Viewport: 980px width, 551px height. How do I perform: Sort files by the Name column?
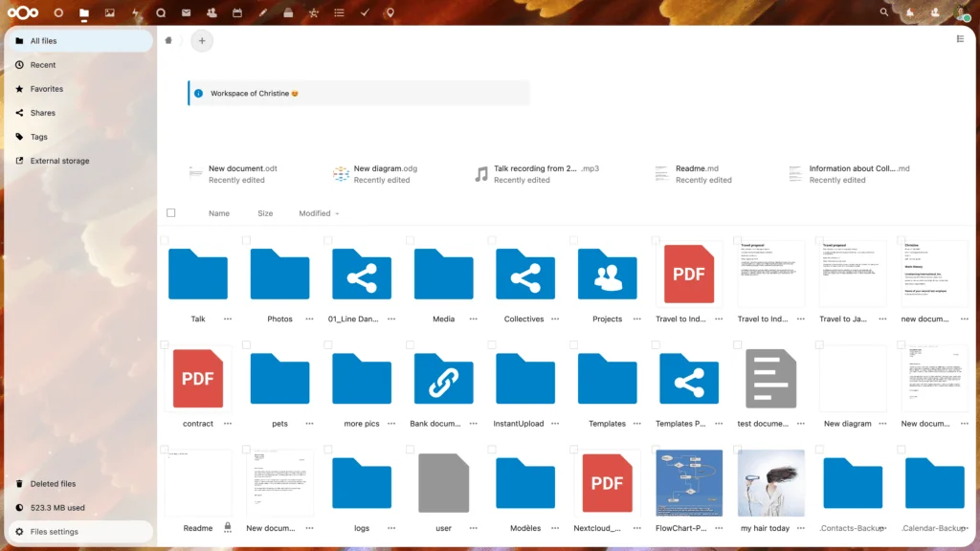219,213
